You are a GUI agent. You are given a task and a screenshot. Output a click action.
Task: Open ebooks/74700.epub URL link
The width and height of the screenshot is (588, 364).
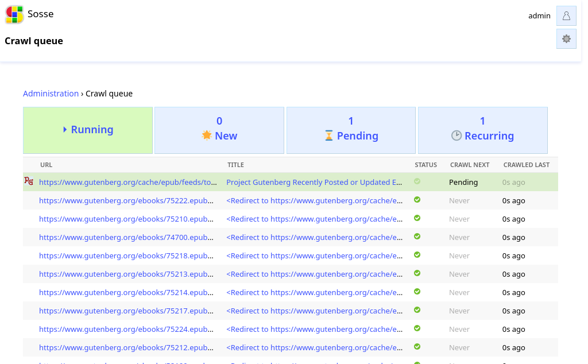click(x=126, y=237)
